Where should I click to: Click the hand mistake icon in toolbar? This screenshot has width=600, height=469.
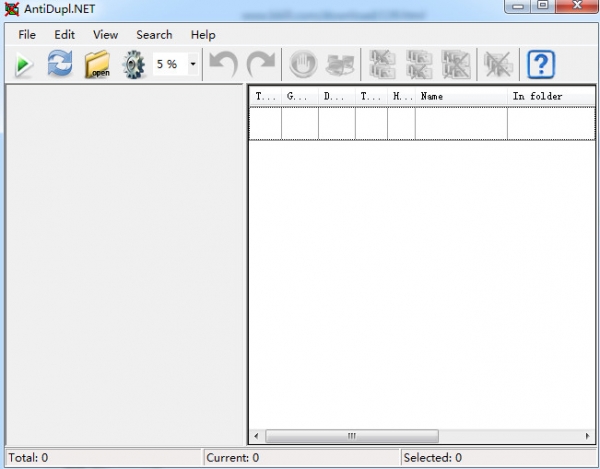(303, 64)
